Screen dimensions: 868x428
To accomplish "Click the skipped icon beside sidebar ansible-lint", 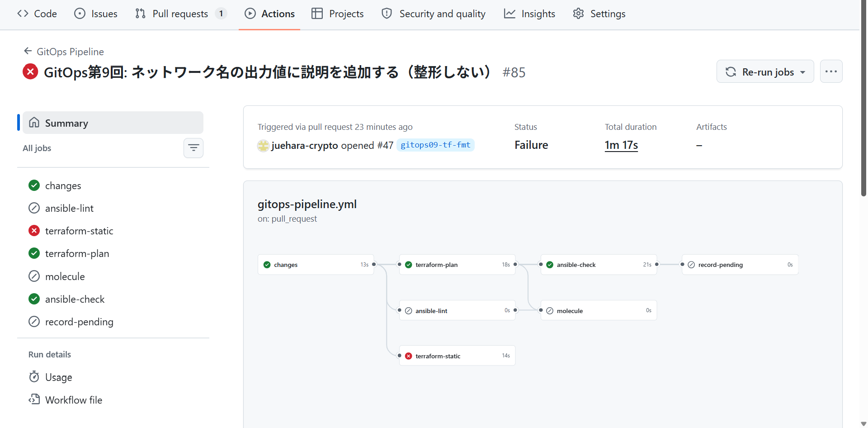I will click(34, 208).
